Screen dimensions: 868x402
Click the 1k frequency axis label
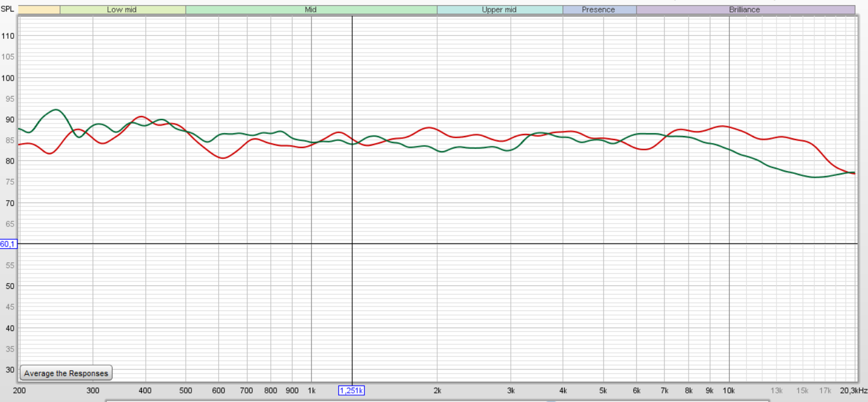[311, 391]
